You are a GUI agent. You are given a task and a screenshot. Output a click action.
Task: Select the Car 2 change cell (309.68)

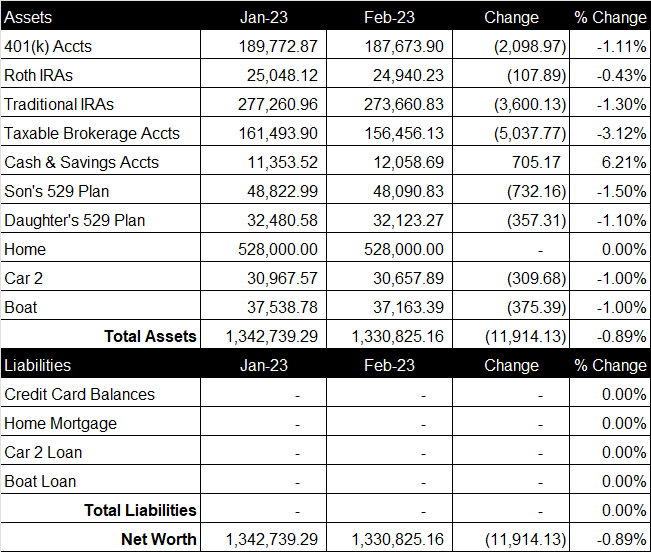coord(511,278)
